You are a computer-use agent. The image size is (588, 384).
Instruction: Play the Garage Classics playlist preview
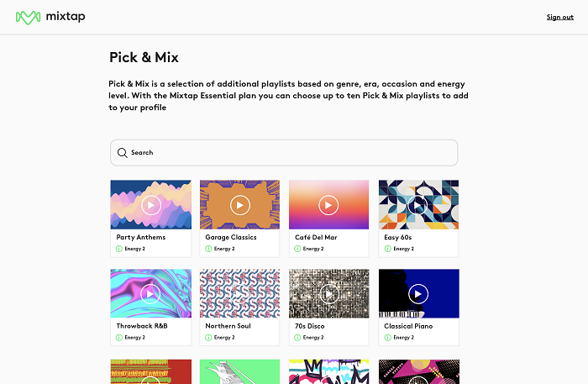point(239,204)
